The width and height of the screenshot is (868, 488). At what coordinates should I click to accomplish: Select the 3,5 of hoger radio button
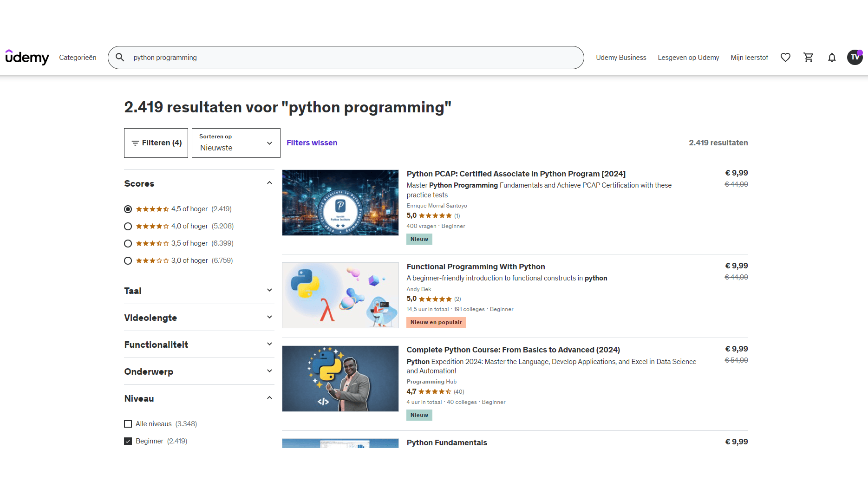click(x=128, y=243)
